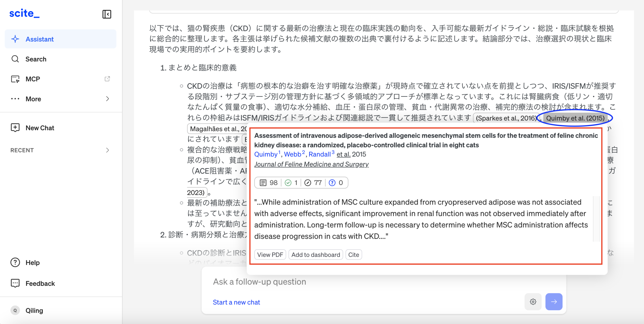
Task: Click Add to dashboard button
Action: [x=315, y=255]
